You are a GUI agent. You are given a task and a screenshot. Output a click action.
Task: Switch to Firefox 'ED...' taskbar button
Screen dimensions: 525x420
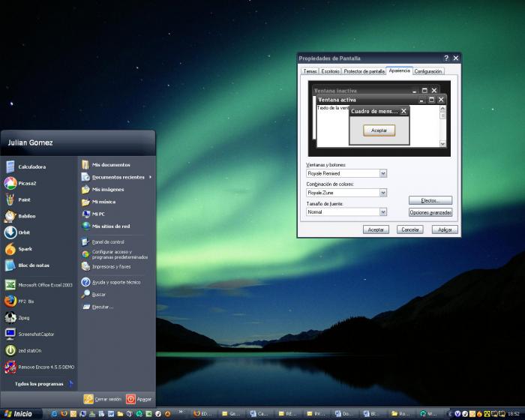(x=203, y=414)
